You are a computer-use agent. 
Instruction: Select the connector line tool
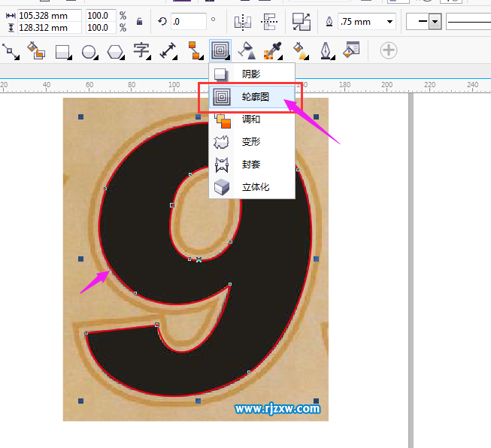coord(11,51)
